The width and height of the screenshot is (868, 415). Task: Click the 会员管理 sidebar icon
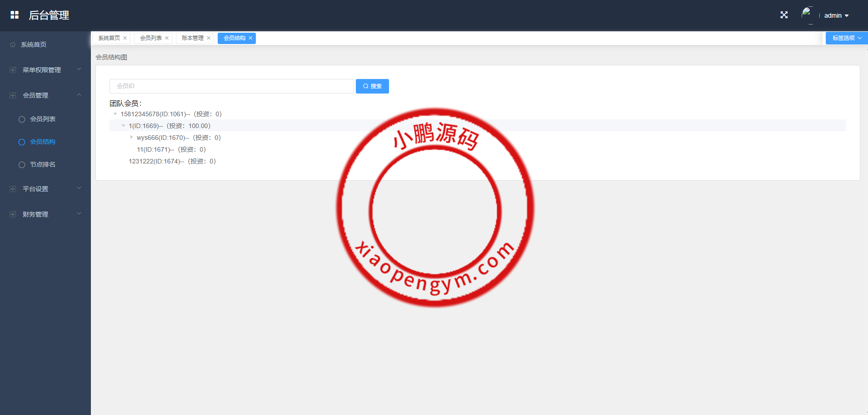12,95
